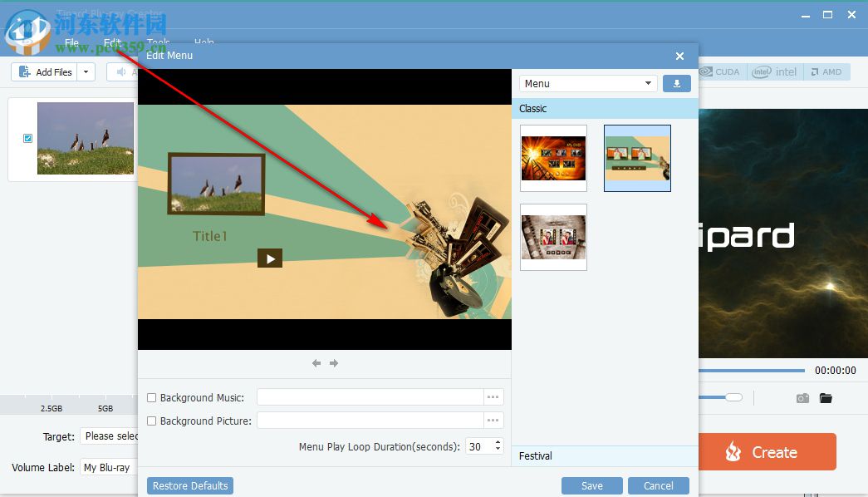Uncheck the video thumbnail selection box
Screen dimensions: 868x497
(27, 139)
